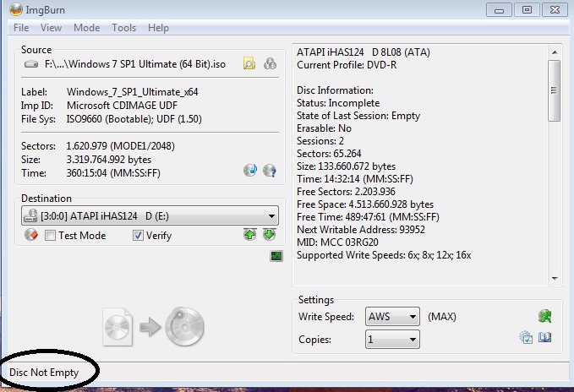Click the Current Profile: DVD-R line
574x392 pixels.
tap(347, 65)
